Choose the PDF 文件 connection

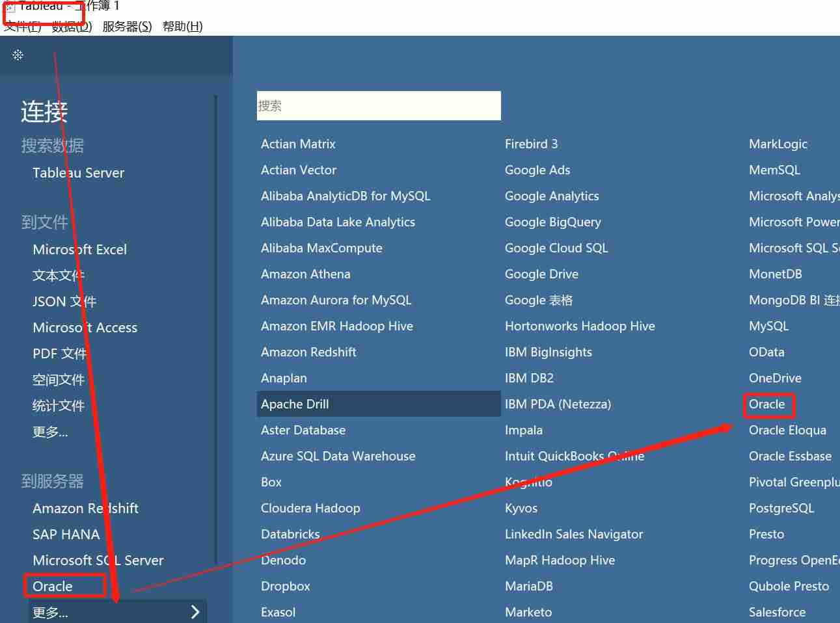click(59, 354)
